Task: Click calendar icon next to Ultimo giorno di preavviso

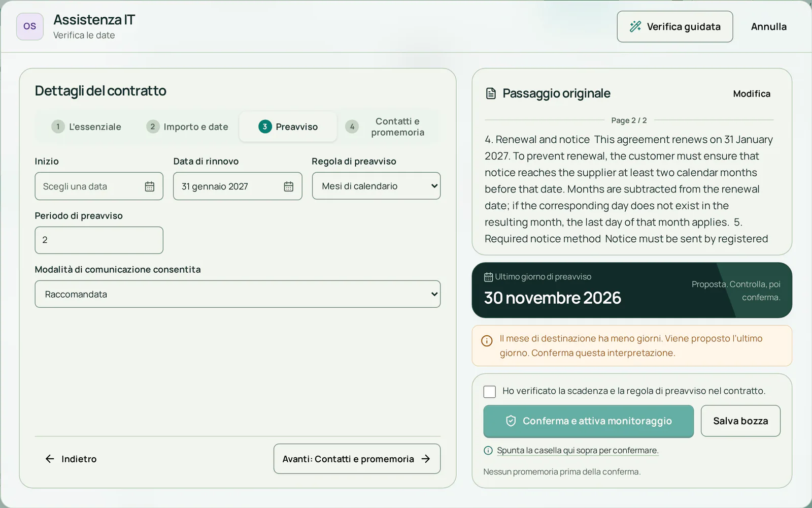Action: (488, 277)
